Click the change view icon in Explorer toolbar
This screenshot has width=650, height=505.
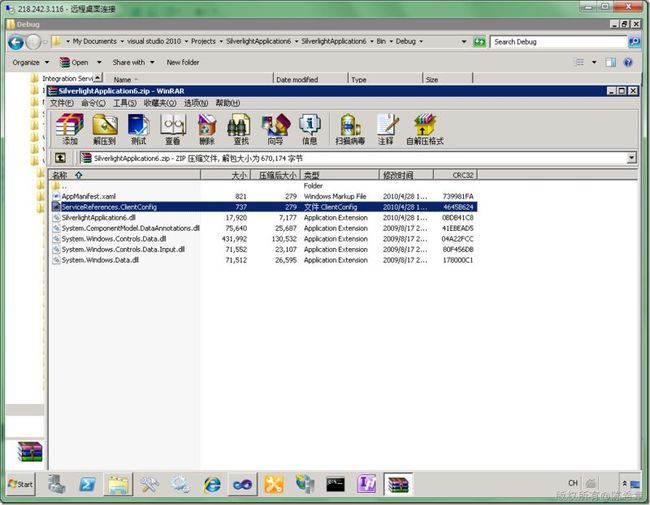[580, 63]
